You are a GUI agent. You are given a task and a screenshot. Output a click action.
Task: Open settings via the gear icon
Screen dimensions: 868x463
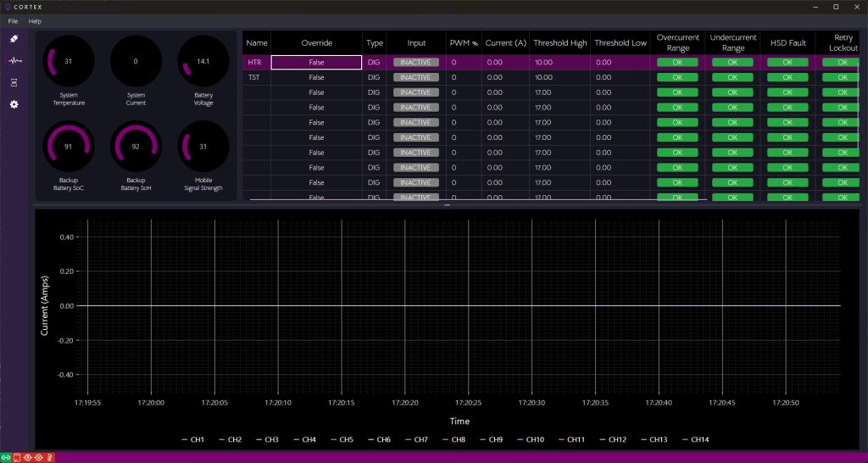tap(14, 104)
